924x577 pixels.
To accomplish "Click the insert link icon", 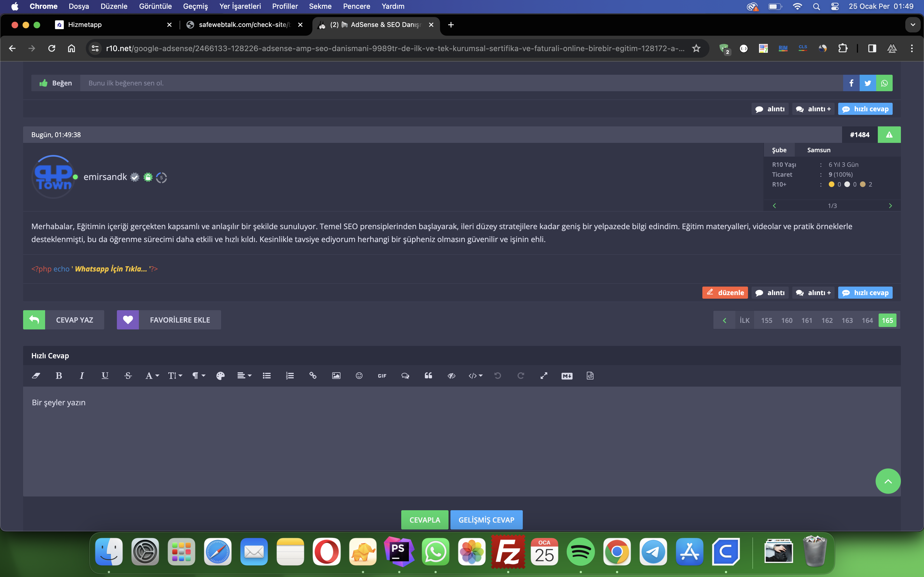I will pos(313,376).
